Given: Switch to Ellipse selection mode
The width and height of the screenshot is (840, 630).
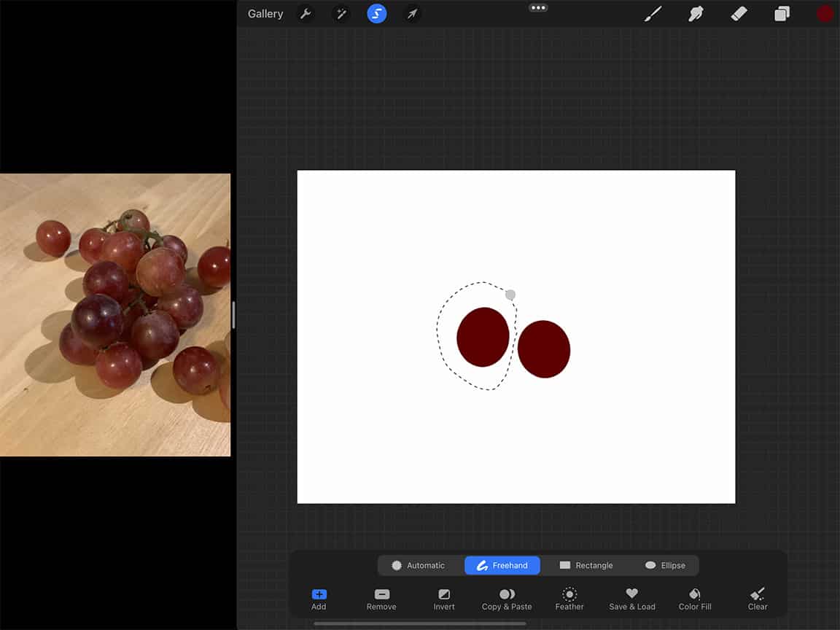Looking at the screenshot, I should click(x=666, y=565).
